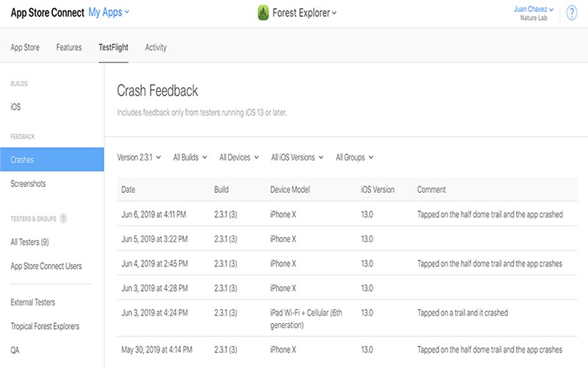Expand the All iOS Versions filter

pos(297,158)
